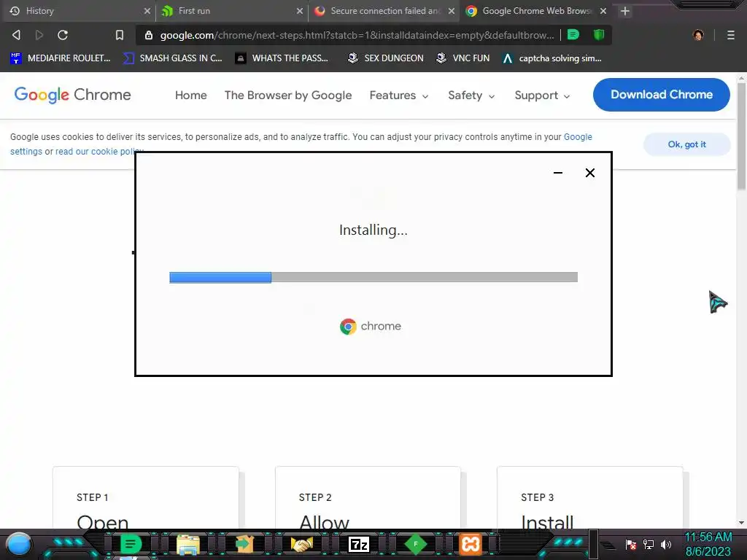
Task: Click the volume speaker tray icon
Action: click(x=666, y=544)
